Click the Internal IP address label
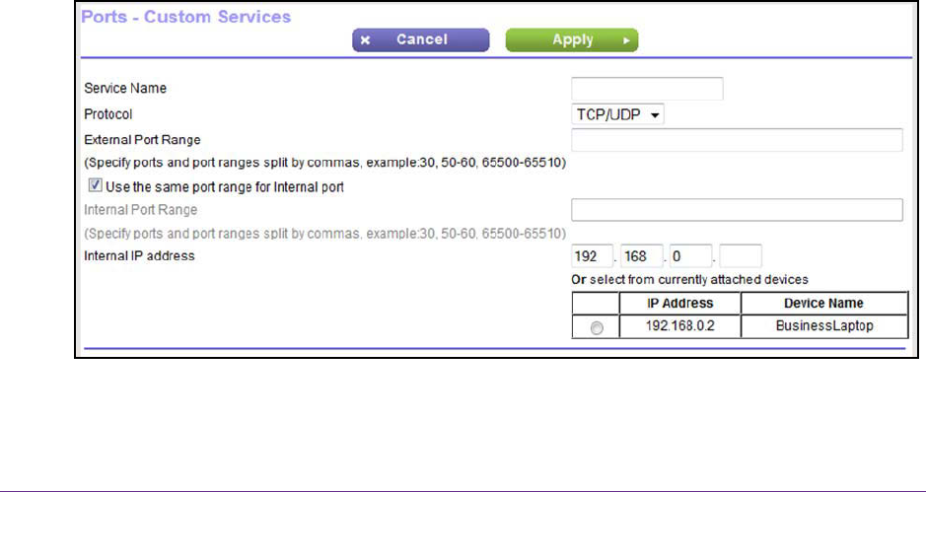The width and height of the screenshot is (926, 560). point(139,255)
